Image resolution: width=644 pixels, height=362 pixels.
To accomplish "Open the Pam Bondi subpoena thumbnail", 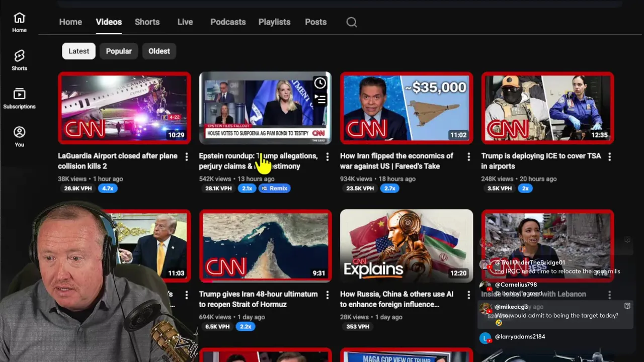I will point(265,108).
